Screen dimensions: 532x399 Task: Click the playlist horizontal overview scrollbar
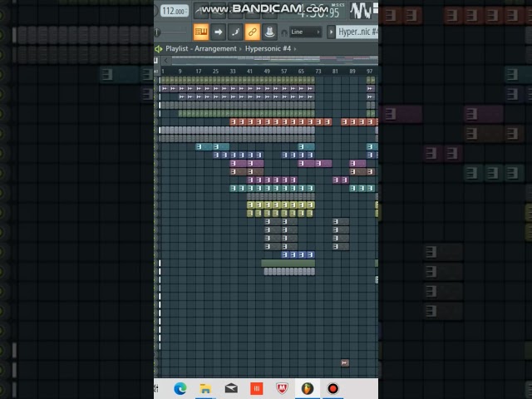point(275,61)
